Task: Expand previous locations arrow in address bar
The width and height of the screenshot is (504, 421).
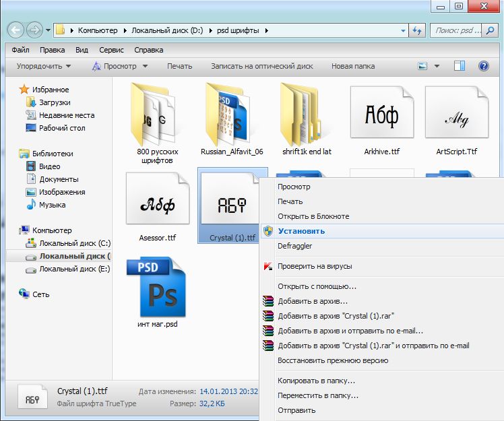Action: 403,31
